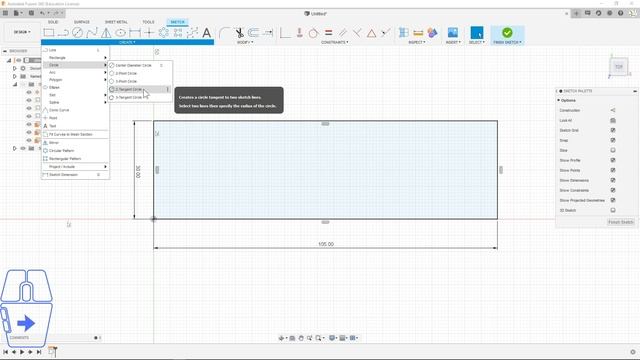Open the Constraints dropdown
The height and width of the screenshot is (360, 640).
[334, 42]
